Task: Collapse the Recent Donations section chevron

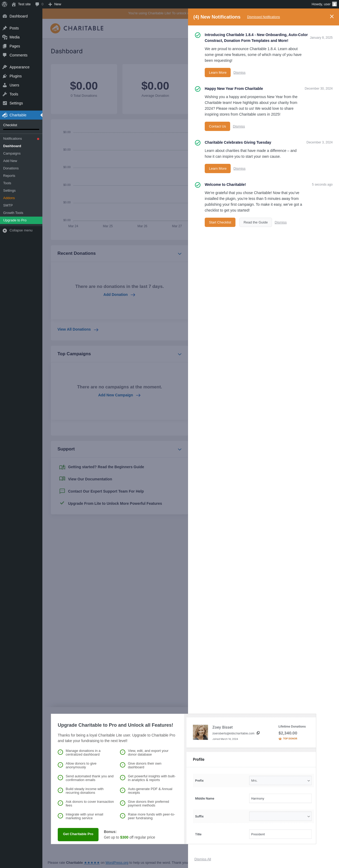Action: tap(179, 254)
